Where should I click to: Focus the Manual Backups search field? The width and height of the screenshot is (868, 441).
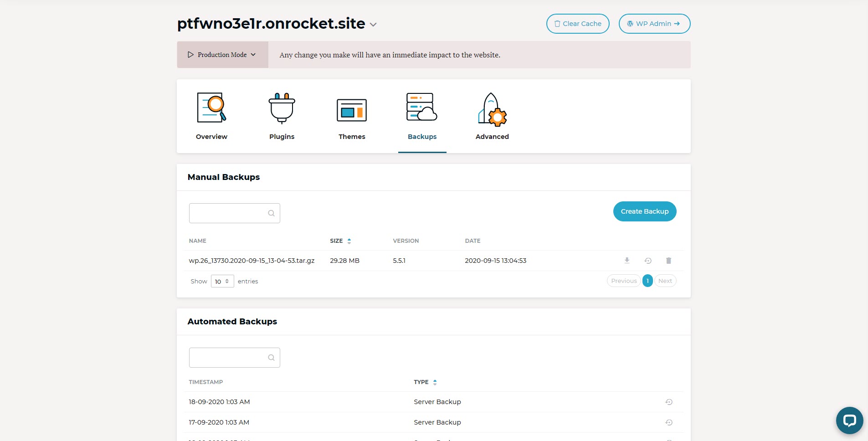pos(234,213)
